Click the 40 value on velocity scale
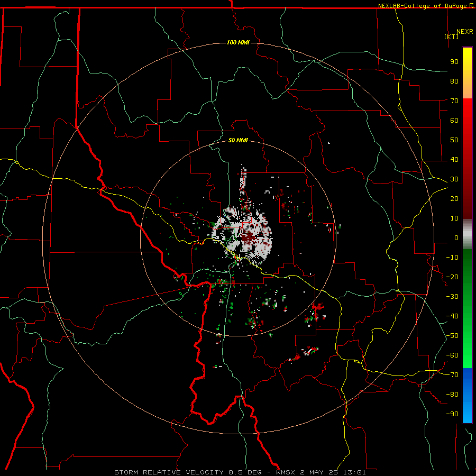 (454, 160)
